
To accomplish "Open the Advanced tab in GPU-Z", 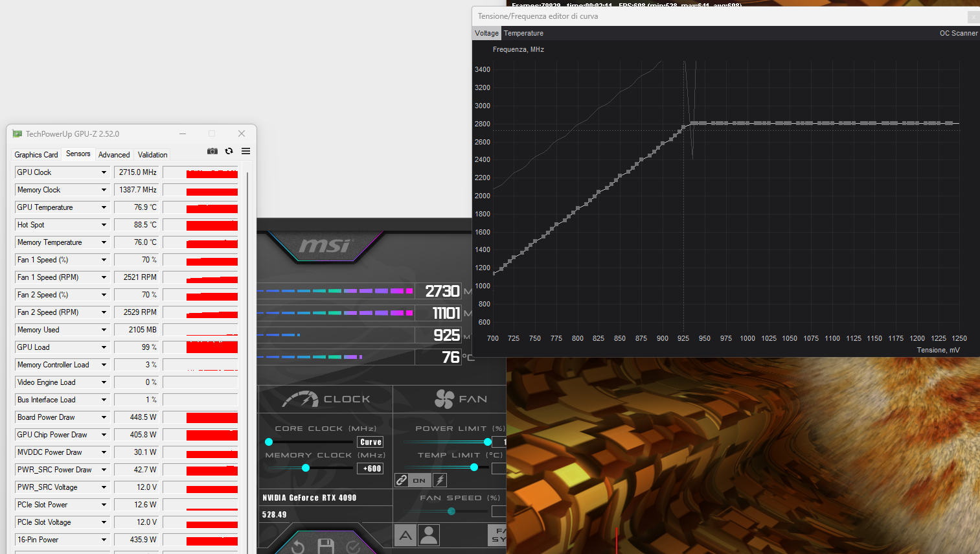I will [x=114, y=155].
